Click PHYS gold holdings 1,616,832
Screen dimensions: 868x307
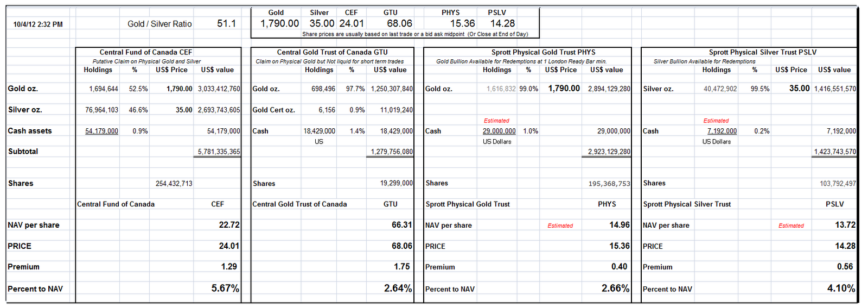point(501,89)
